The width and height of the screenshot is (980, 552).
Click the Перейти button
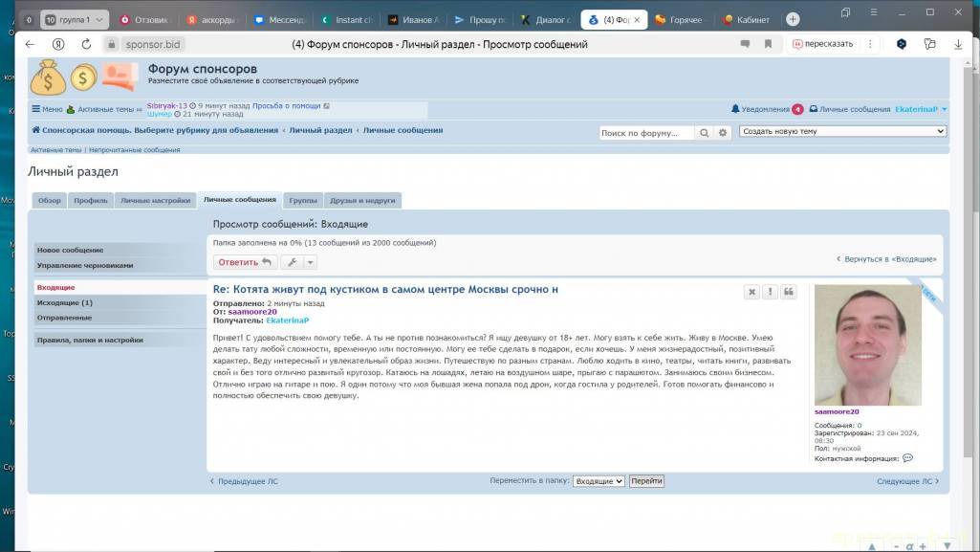pyautogui.click(x=646, y=481)
